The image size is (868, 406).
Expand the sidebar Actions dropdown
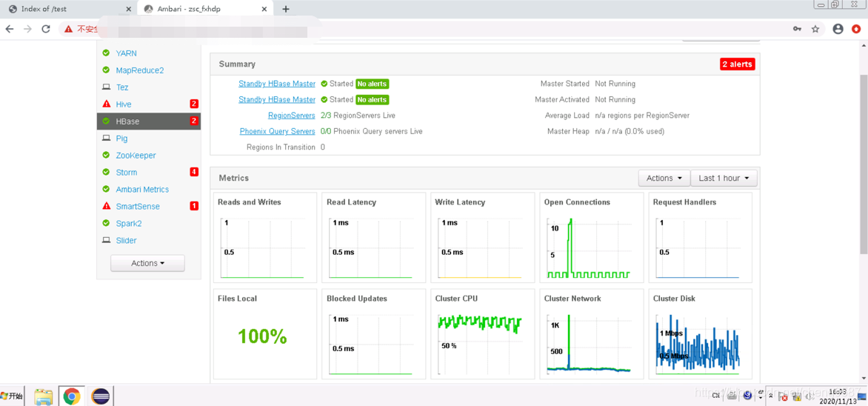point(148,263)
